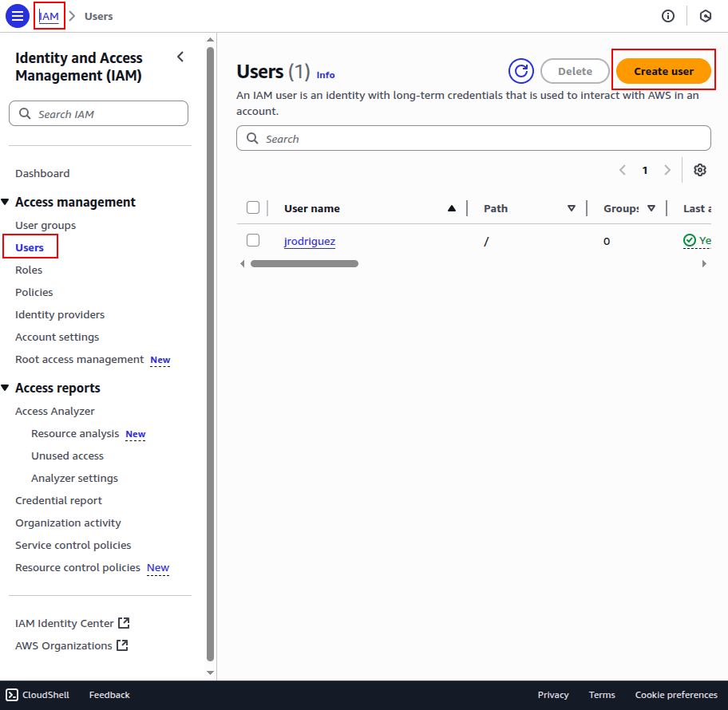728x710 pixels.
Task: Click the refresh users list icon
Action: (521, 71)
